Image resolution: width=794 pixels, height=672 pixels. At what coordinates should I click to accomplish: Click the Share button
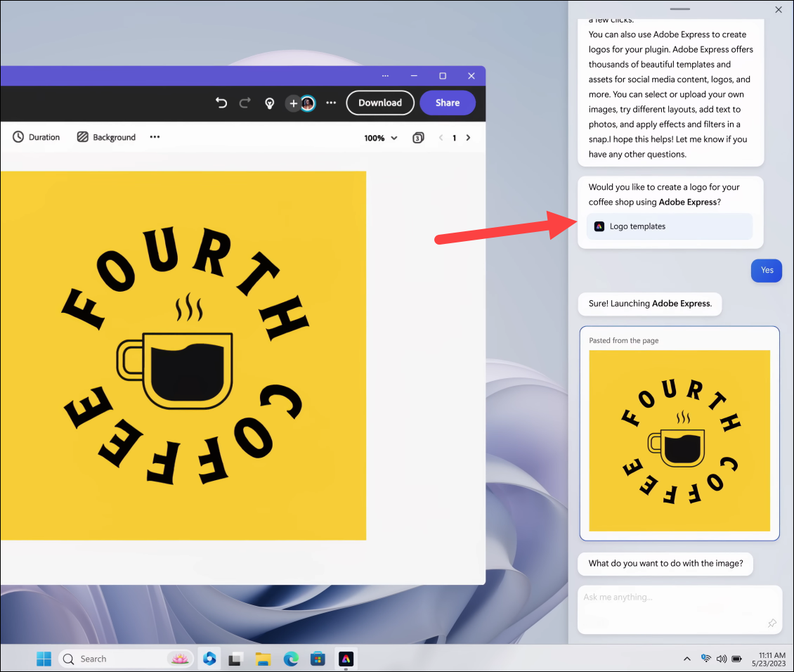coord(448,103)
